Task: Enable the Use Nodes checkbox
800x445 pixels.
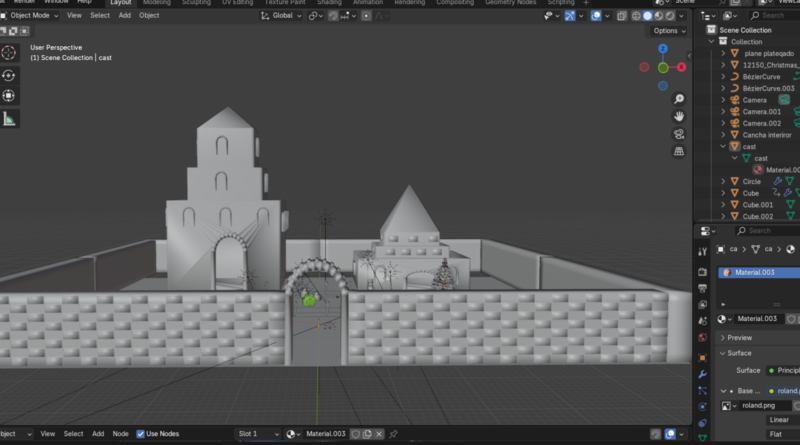Action: pos(140,434)
